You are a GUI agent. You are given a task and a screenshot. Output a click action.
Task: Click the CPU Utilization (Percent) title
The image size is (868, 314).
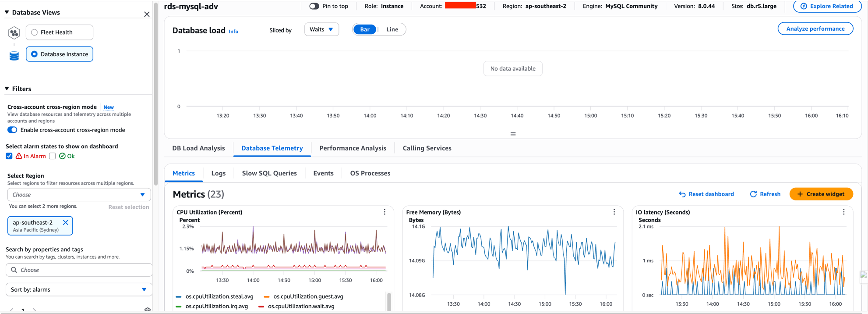[209, 212]
